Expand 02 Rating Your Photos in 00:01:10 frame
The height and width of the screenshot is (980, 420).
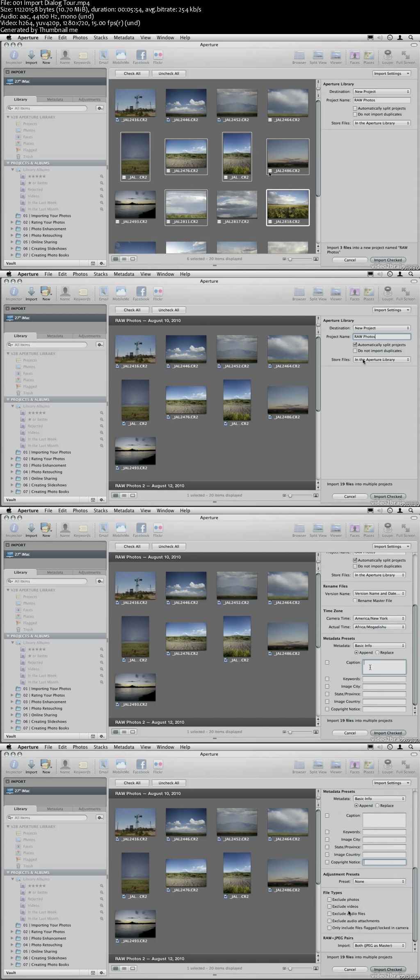(x=12, y=223)
